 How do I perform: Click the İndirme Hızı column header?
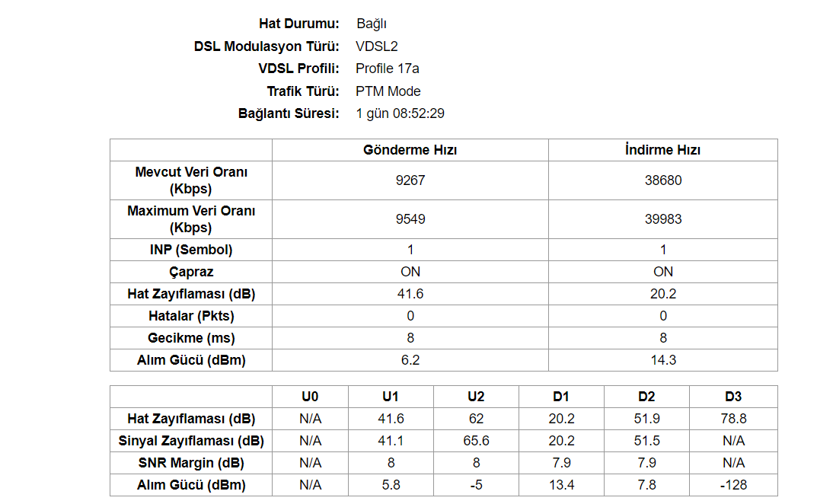coord(662,150)
